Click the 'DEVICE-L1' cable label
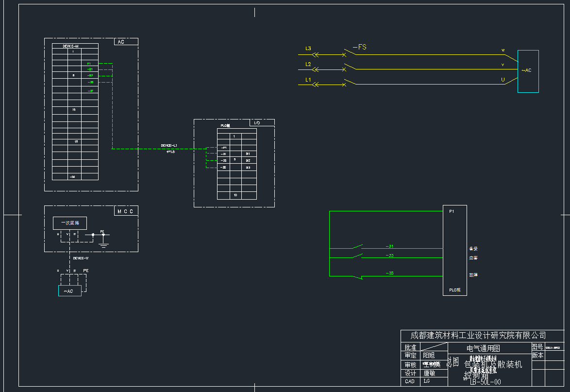 click(x=169, y=145)
